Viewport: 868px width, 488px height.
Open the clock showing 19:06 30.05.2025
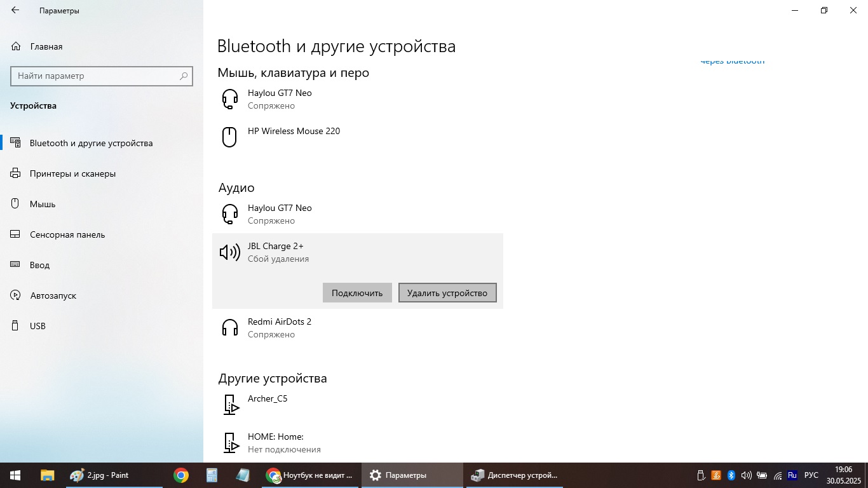click(x=844, y=475)
